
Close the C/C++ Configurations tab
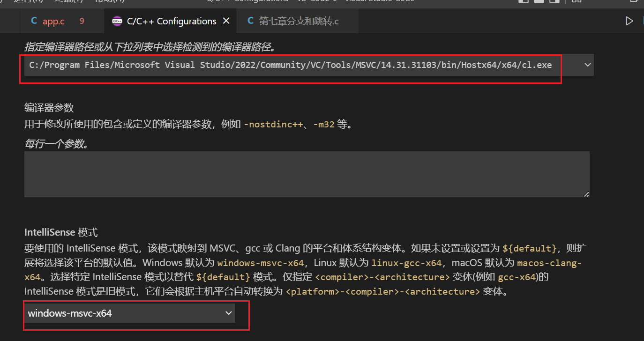[226, 21]
